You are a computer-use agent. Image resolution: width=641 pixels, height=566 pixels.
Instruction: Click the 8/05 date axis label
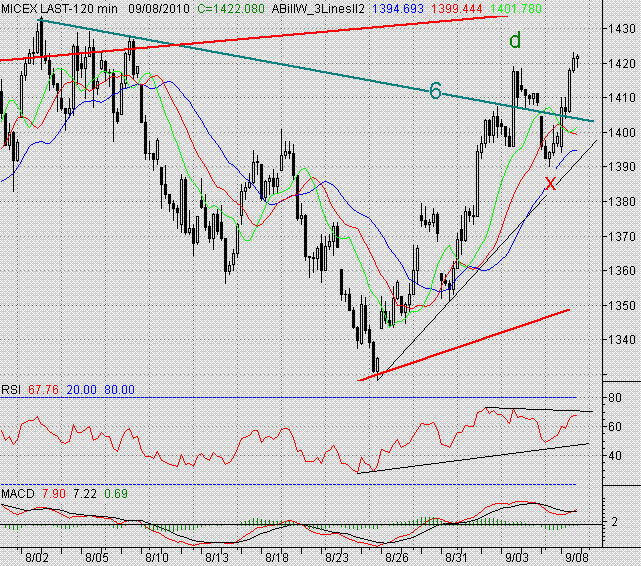click(x=97, y=557)
